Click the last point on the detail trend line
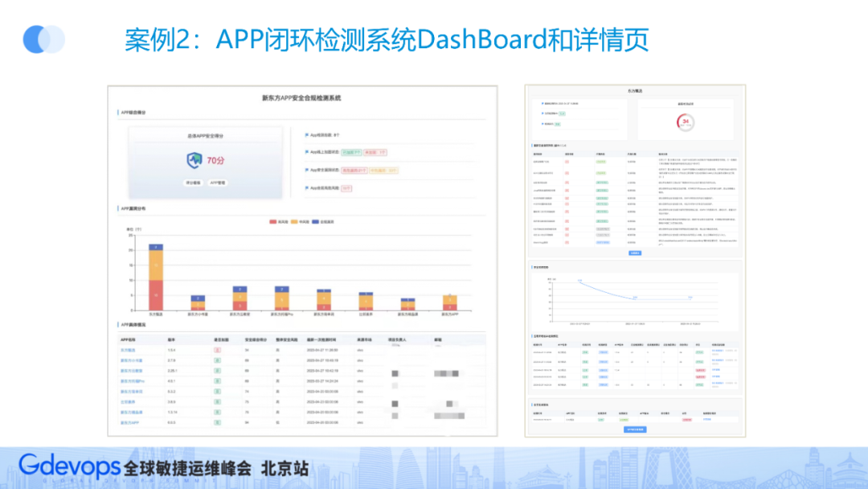 pyautogui.click(x=690, y=299)
